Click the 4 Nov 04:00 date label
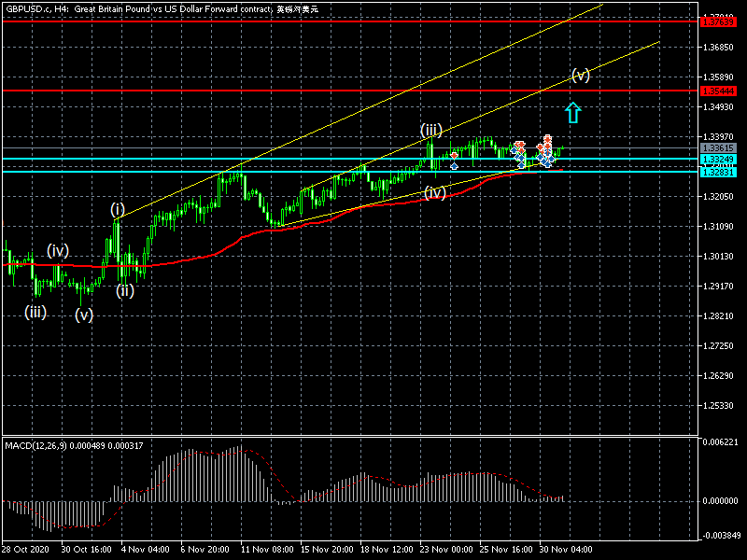This screenshot has width=747, height=560. 143,550
